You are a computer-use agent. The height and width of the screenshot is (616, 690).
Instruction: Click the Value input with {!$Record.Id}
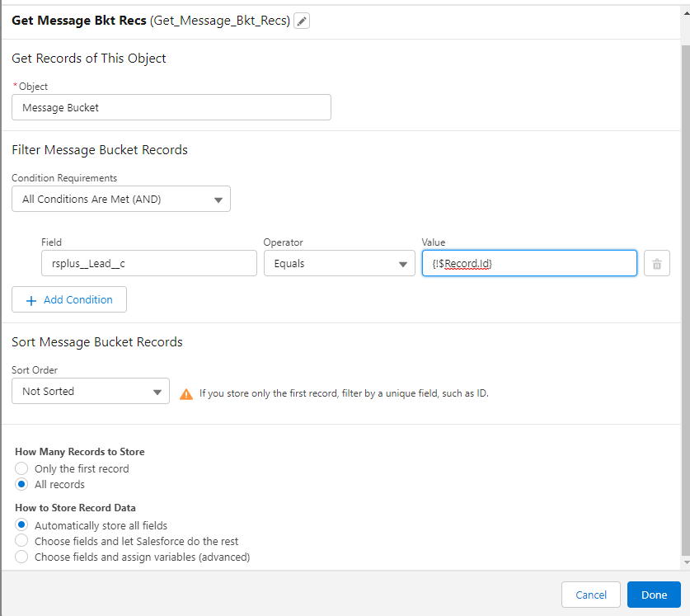click(x=528, y=263)
